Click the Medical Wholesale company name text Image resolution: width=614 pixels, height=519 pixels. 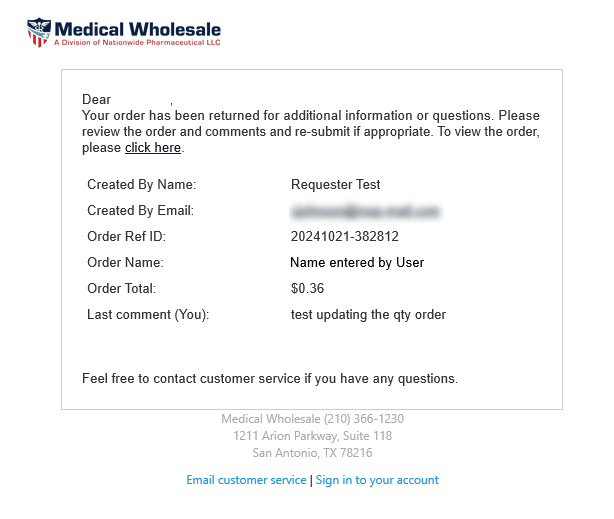(x=138, y=29)
